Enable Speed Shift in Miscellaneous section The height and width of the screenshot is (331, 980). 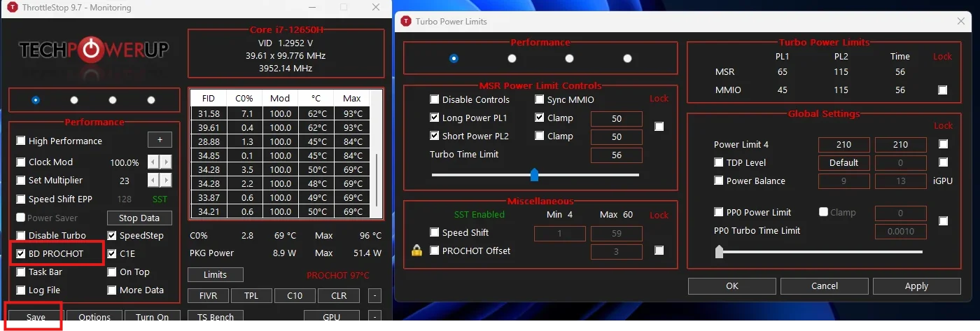point(435,232)
